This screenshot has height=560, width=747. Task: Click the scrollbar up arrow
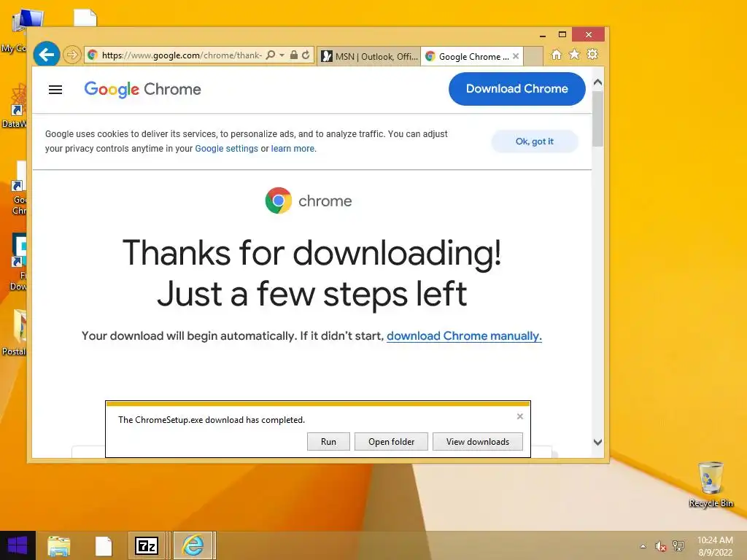598,82
